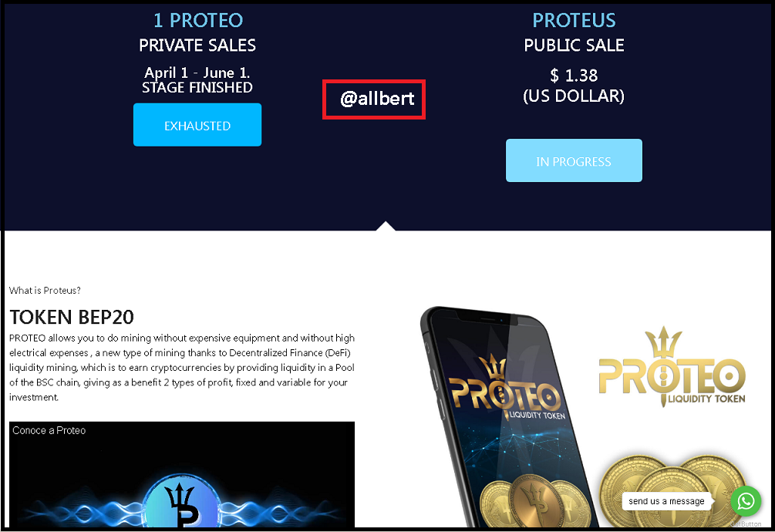Click the trident crown above the gold PROTEO logo
Viewport: 775px width, 532px height.
(663, 342)
